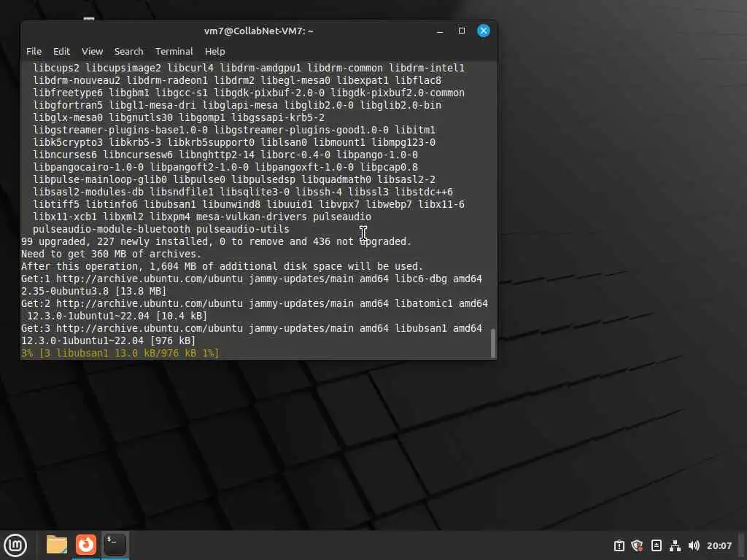Click 'pulseaudio-module-bluetooth' in the package list

coord(112,229)
